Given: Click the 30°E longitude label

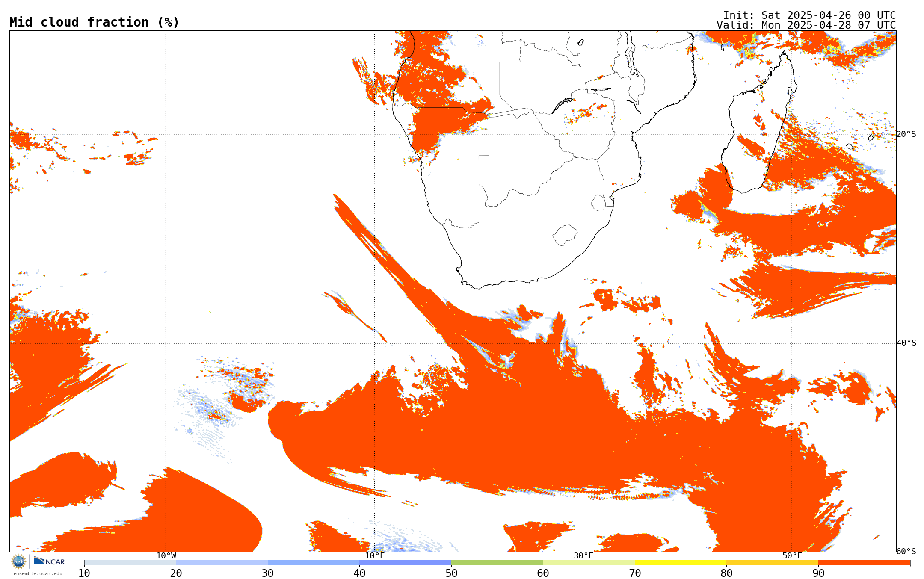Looking at the screenshot, I should pyautogui.click(x=583, y=556).
